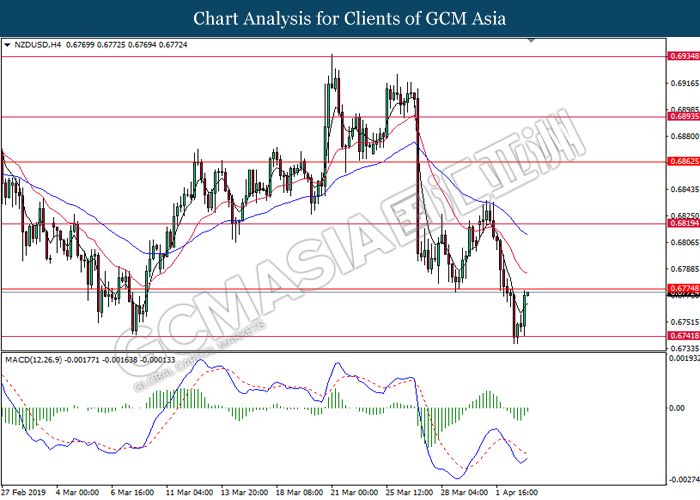700x500 pixels.
Task: Click the 6 Mar 16:00 time label
Action: coord(132,492)
